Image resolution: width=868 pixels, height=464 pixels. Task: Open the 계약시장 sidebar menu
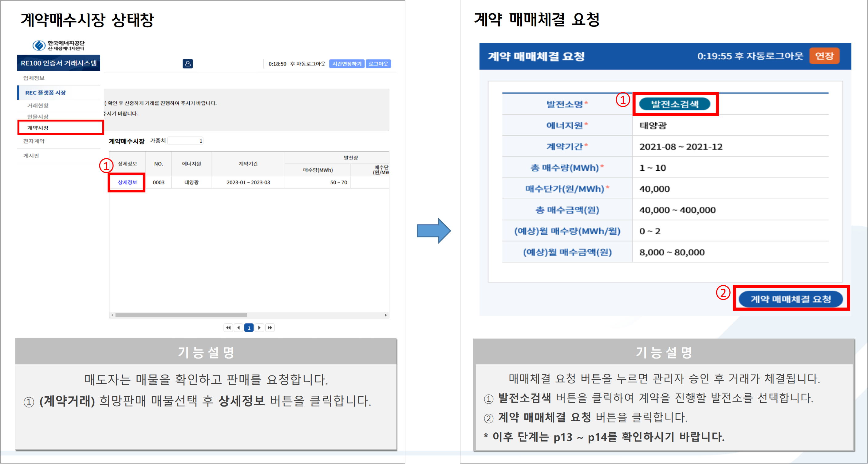point(38,128)
